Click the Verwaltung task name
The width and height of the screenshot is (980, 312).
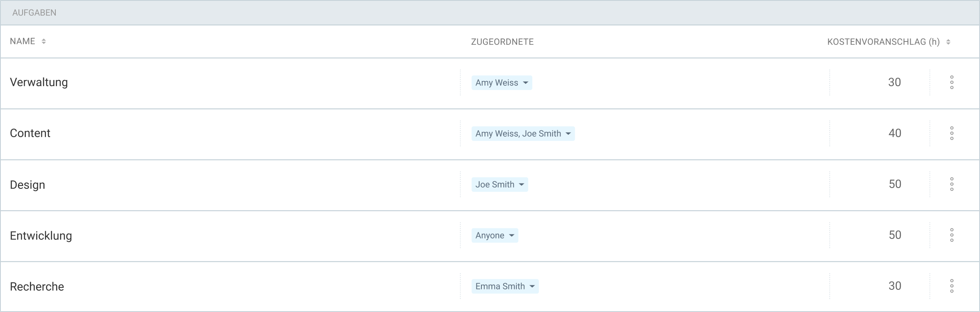tap(39, 83)
